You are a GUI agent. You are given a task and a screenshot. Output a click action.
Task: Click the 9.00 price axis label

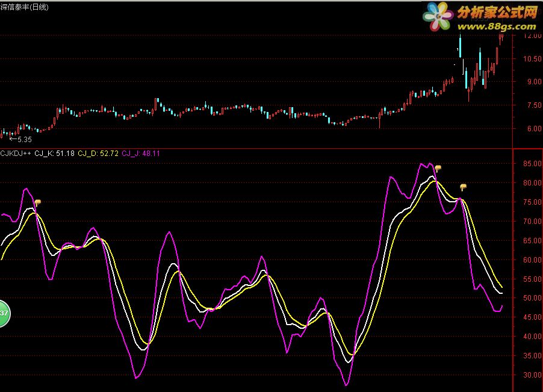pos(535,82)
